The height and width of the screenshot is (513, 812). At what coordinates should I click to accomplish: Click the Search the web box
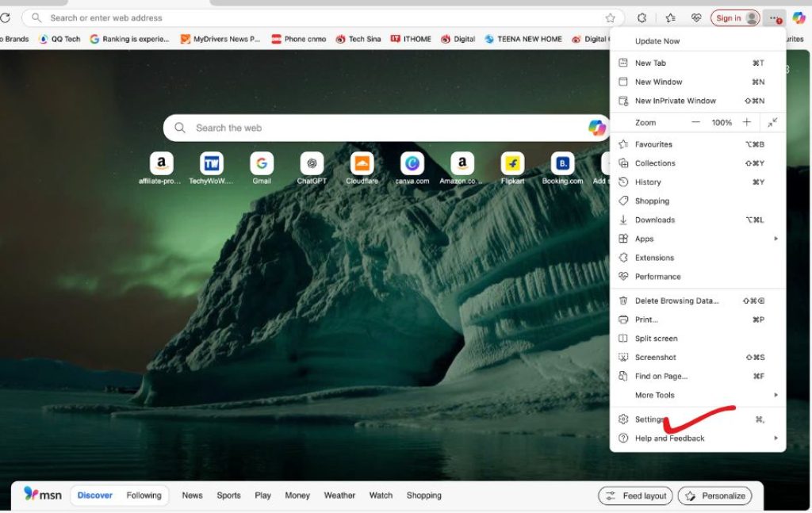click(x=386, y=128)
